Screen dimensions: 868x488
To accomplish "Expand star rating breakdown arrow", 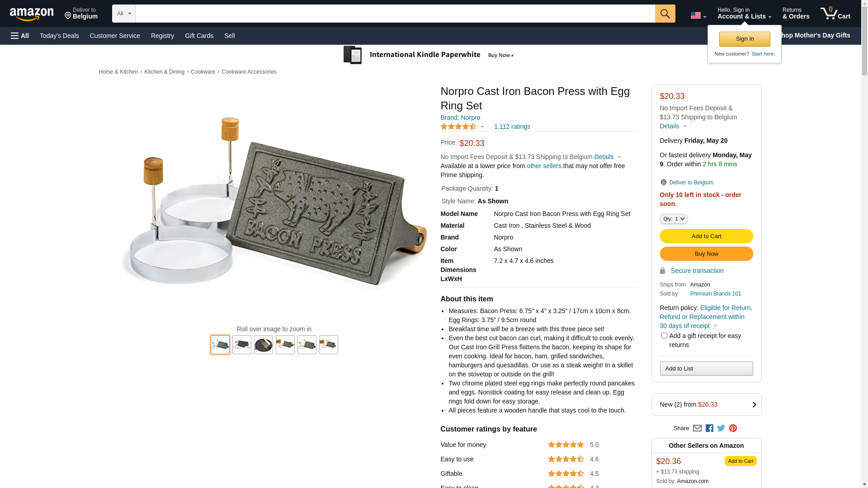I will pos(482,127).
